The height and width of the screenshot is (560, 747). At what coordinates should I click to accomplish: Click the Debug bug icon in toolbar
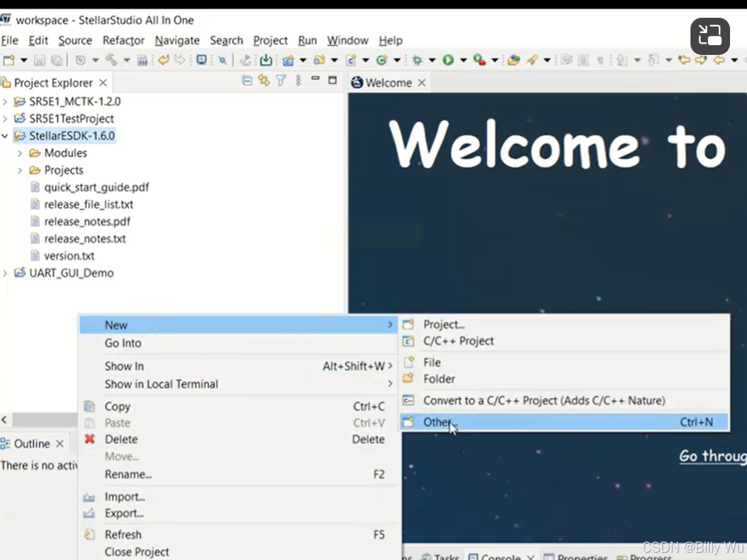coord(418,61)
